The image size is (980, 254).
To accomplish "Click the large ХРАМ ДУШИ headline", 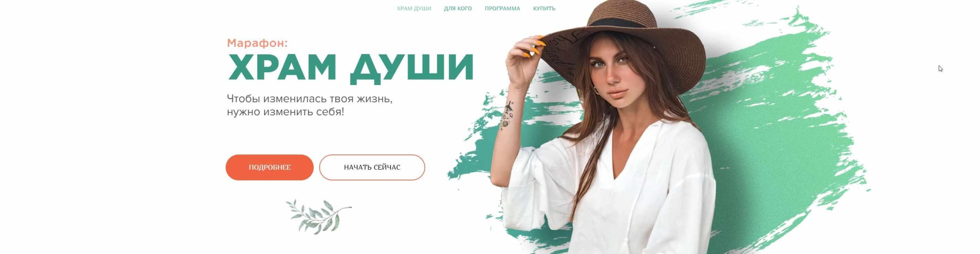I will pyautogui.click(x=351, y=68).
